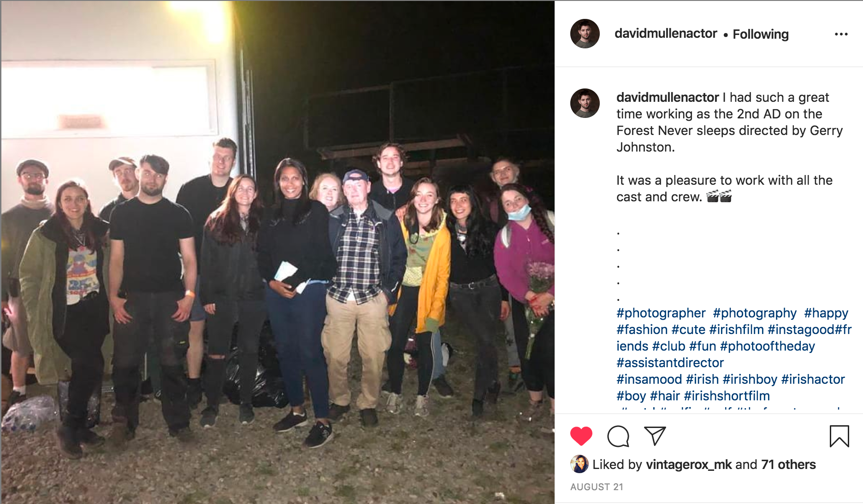Open the #irishshortfilm hashtag
863x504 pixels.
point(727,396)
